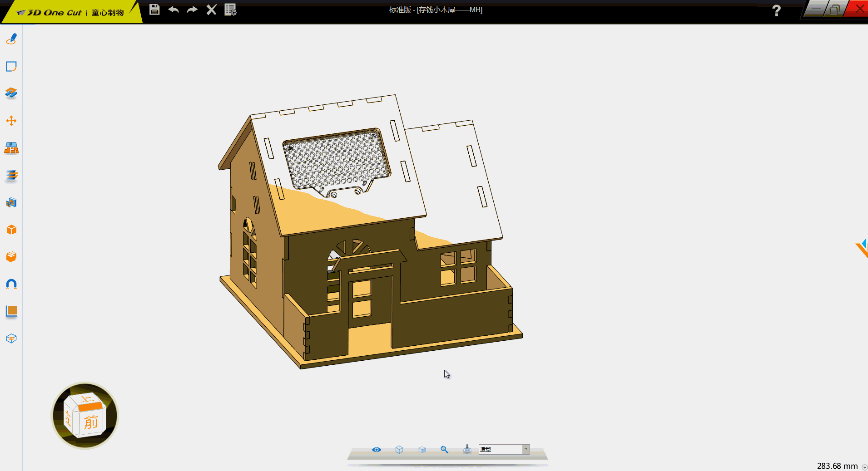Image resolution: width=868 pixels, height=471 pixels.
Task: Click the magnifier zoom icon in bottom bar
Action: (444, 450)
